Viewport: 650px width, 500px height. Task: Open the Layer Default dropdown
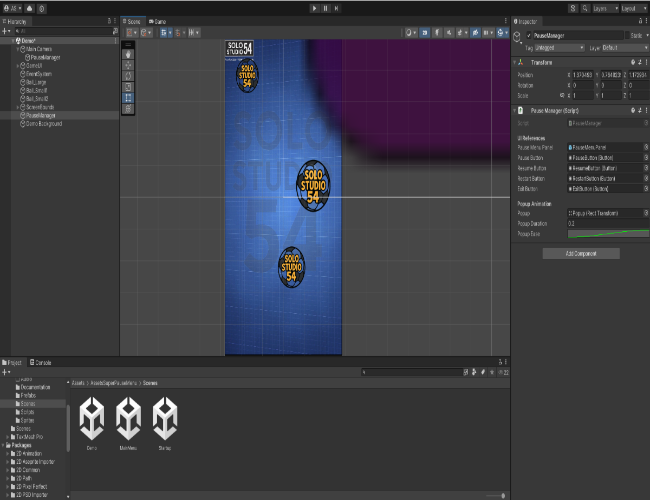[625, 48]
